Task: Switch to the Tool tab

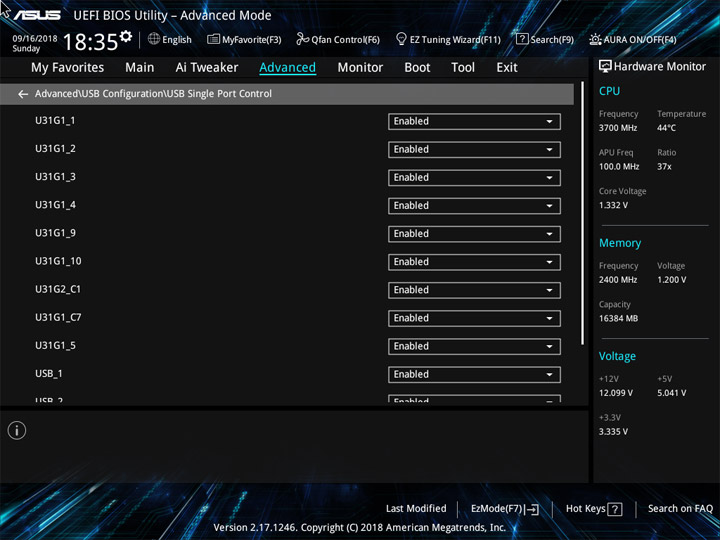Action: [463, 68]
